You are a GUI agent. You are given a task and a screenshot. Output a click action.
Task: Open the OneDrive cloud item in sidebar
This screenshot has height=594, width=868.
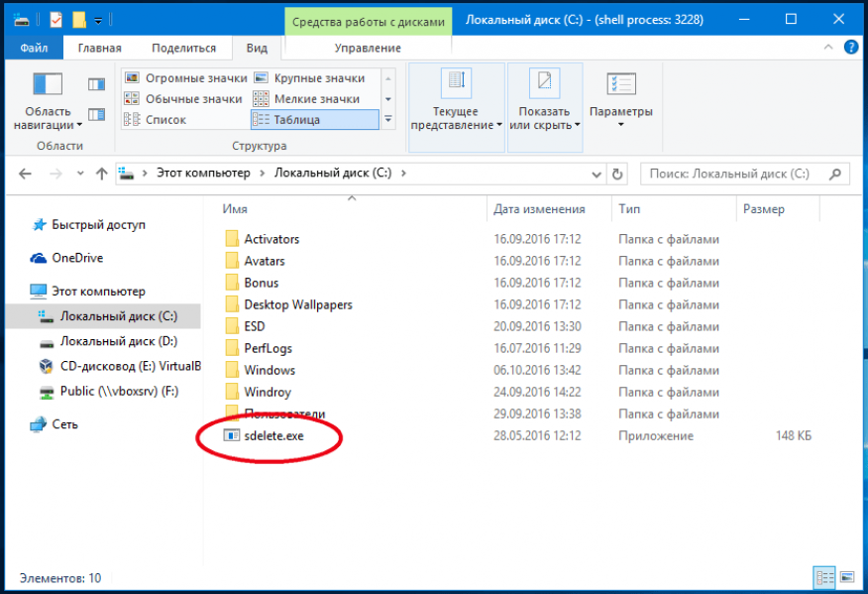pos(77,258)
